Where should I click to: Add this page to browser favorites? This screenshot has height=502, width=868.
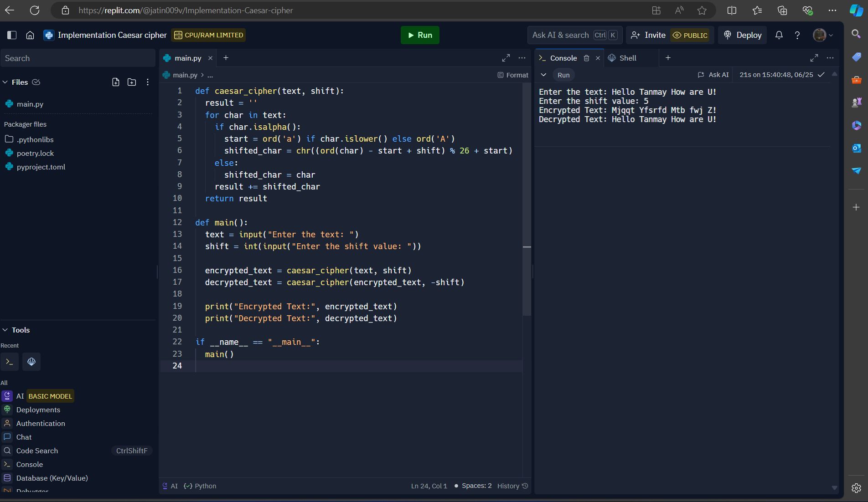pyautogui.click(x=702, y=10)
